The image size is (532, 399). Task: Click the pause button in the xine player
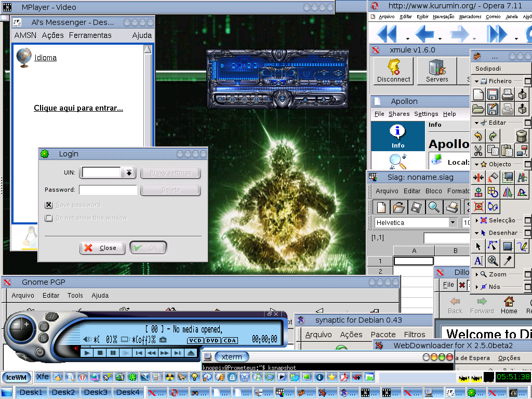[113, 353]
